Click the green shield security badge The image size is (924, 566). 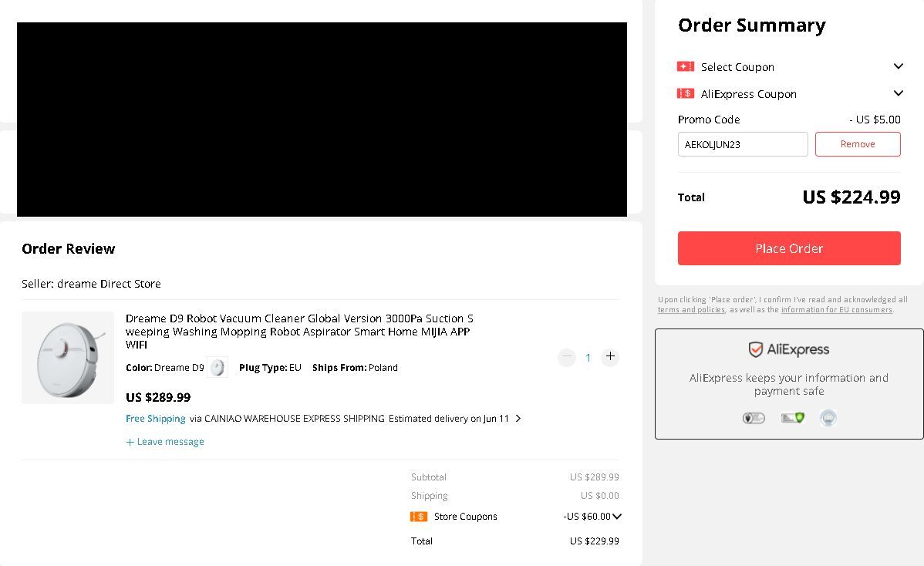pyautogui.click(x=793, y=418)
